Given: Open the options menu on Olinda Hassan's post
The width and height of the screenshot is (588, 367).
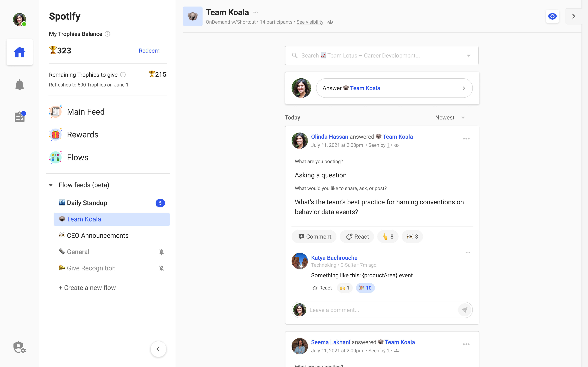Looking at the screenshot, I should pos(466,139).
